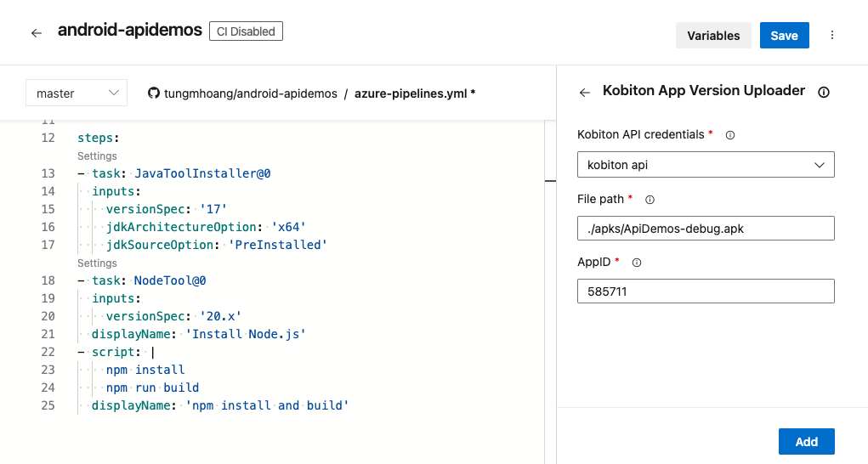Go back from Kobiton App Version Uploader
868x464 pixels.
pos(585,93)
